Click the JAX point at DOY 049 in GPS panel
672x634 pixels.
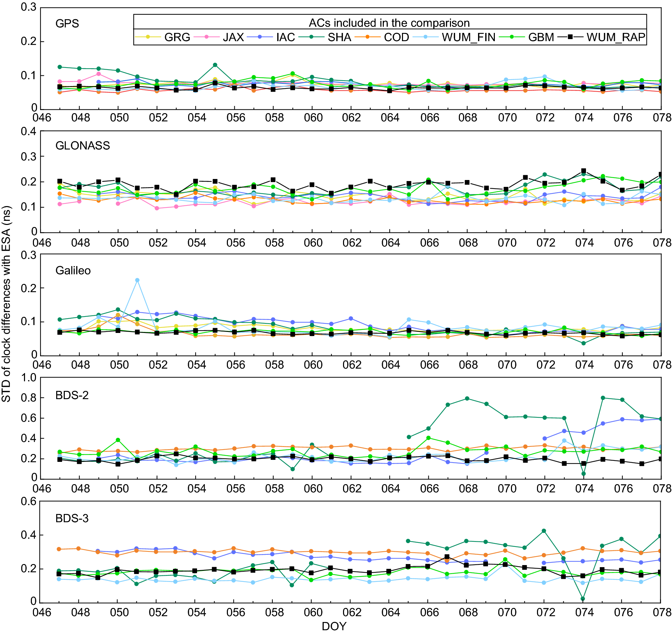tap(99, 74)
